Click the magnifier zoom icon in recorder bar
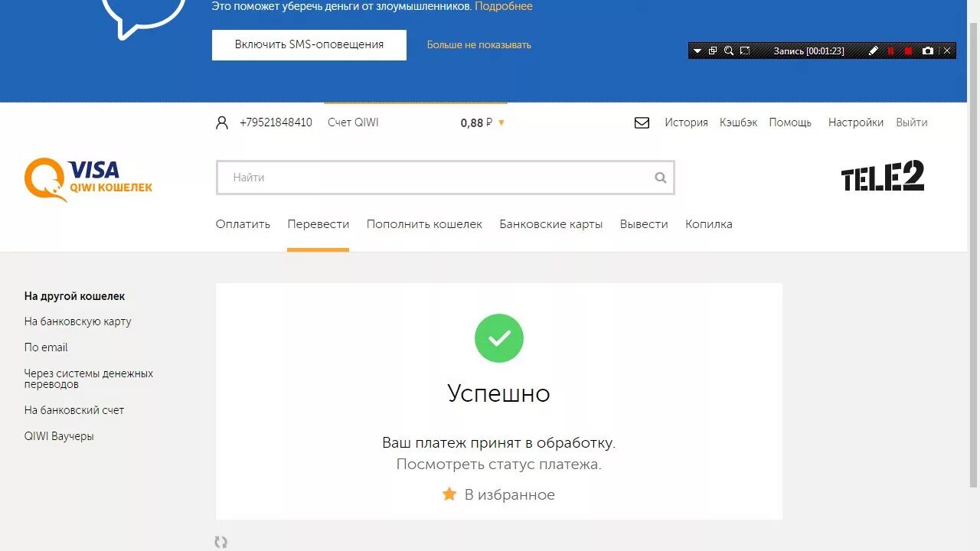The image size is (980, 551). point(729,51)
